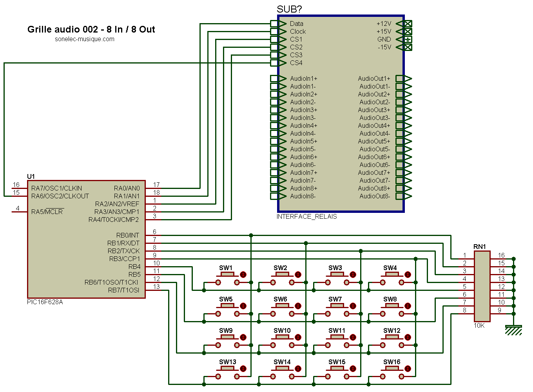
Task: Click pin number 16 of RN1
Action: [x=501, y=255]
